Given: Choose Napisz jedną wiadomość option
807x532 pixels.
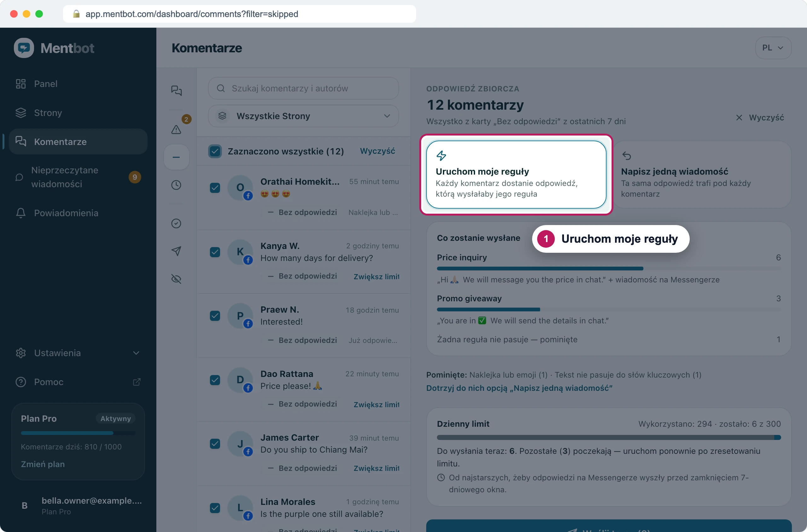Looking at the screenshot, I should point(702,175).
